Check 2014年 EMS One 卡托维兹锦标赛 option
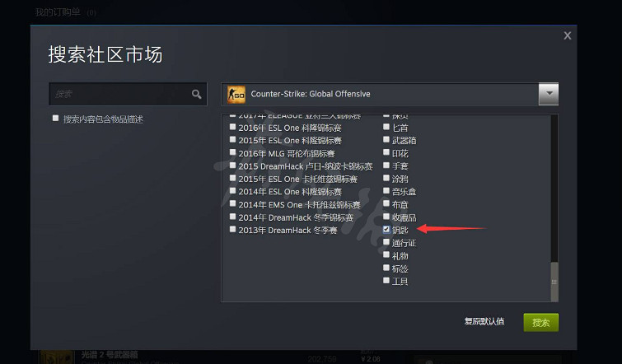Viewport: 622px width, 364px height. point(233,203)
